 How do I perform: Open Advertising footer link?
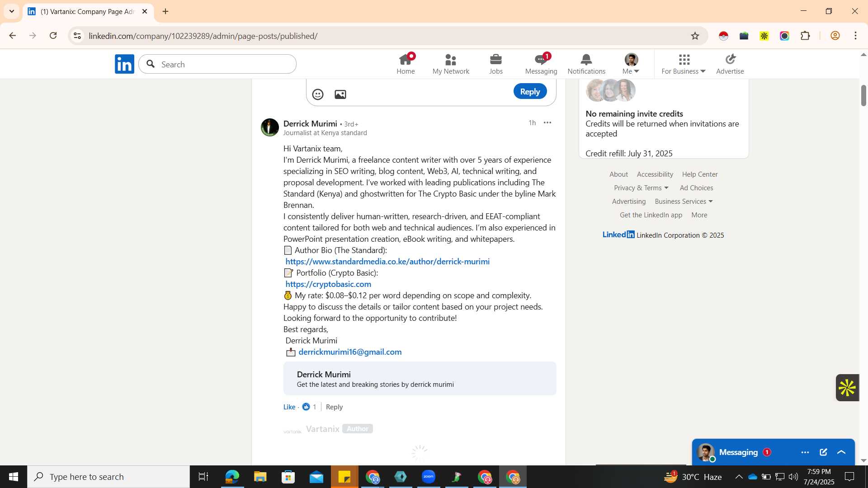[x=629, y=202]
